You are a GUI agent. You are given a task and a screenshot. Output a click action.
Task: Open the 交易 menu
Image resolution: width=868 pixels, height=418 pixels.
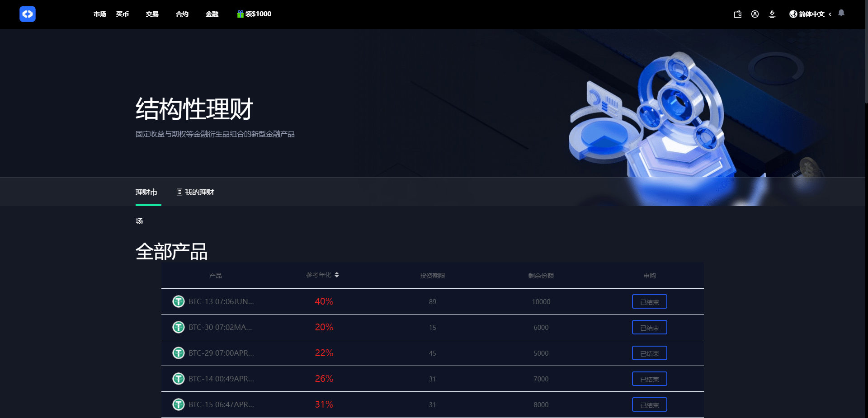(152, 14)
